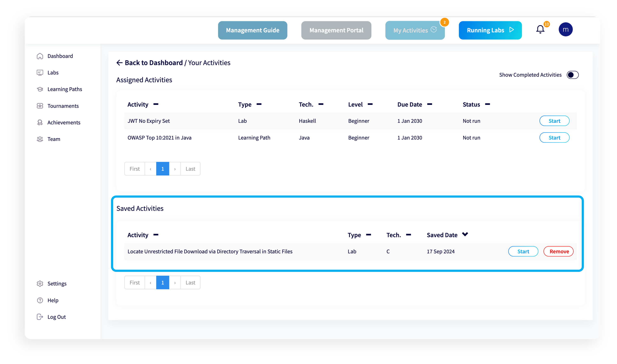617x364 pixels.
Task: Select page 1 of saved activities
Action: click(163, 282)
